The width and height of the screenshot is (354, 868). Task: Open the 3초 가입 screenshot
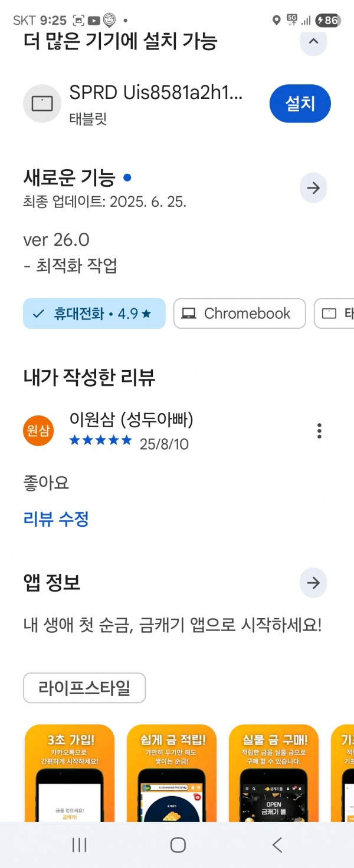coord(70,773)
